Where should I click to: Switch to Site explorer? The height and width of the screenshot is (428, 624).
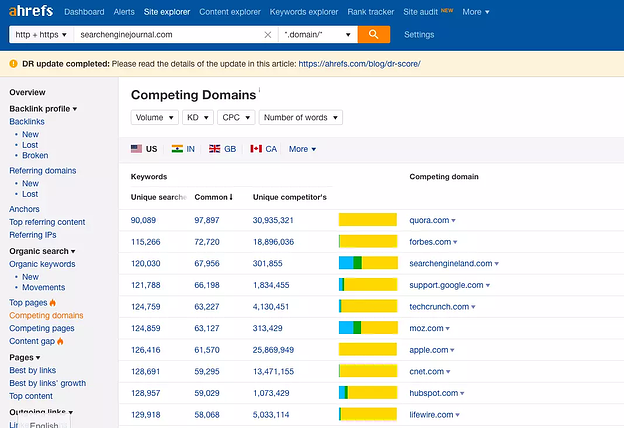click(x=167, y=12)
